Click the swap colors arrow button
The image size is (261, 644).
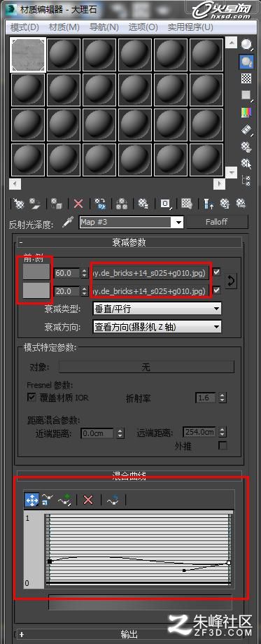click(231, 281)
